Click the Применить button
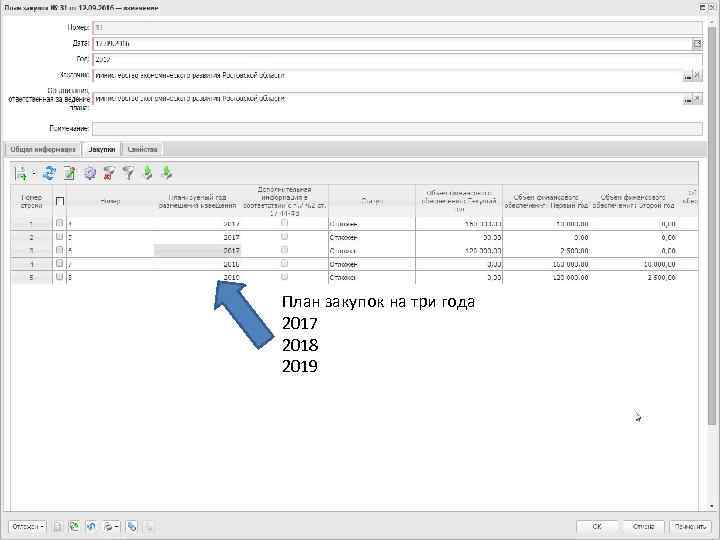This screenshot has height=540, width=720. [690, 527]
